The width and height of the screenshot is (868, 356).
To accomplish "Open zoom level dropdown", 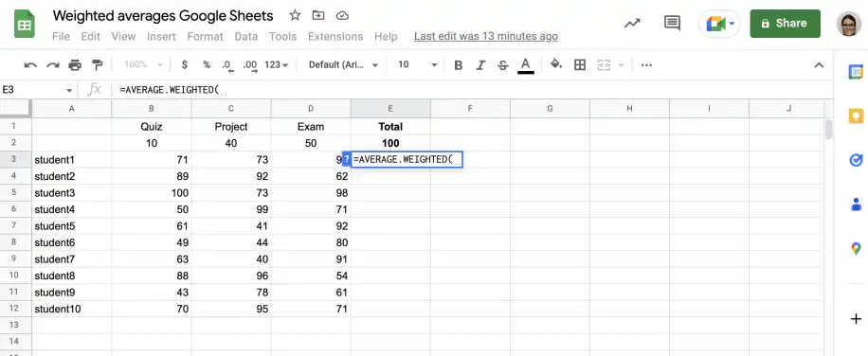I will tap(143, 64).
